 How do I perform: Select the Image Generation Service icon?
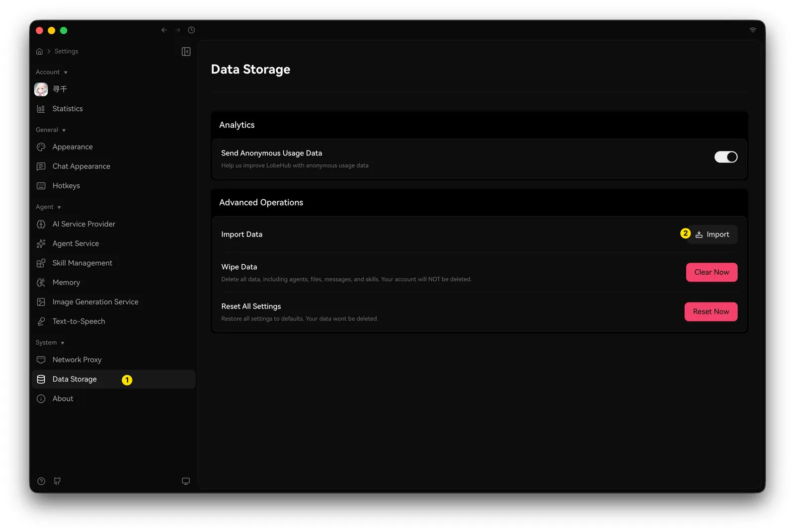pos(41,302)
